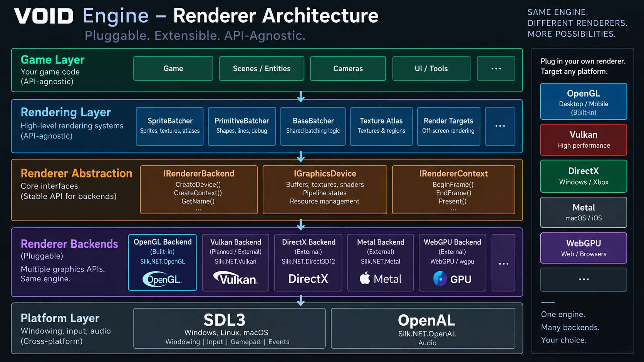Select the SpriteBatcher box

click(x=169, y=126)
